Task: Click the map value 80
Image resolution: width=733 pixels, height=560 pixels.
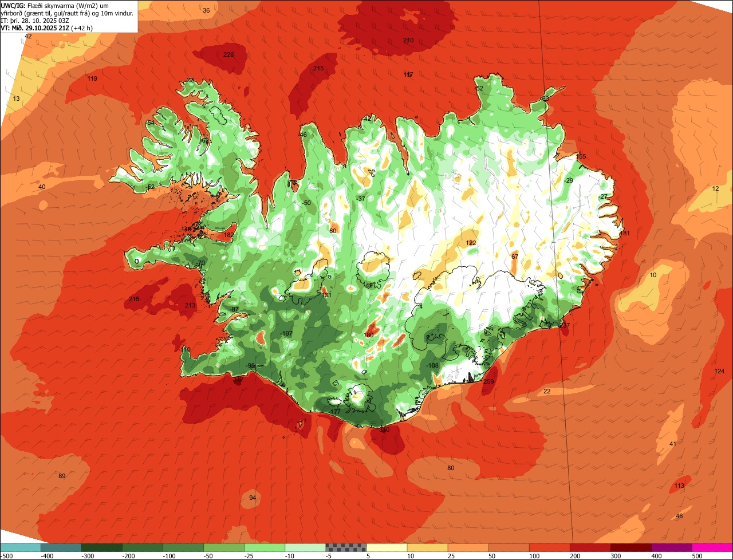Action: [x=451, y=468]
